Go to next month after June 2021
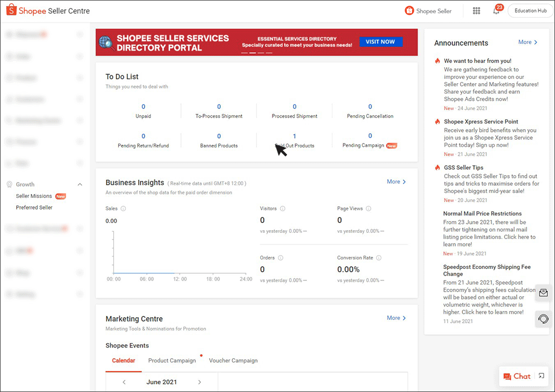This screenshot has width=555, height=392. coord(200,382)
